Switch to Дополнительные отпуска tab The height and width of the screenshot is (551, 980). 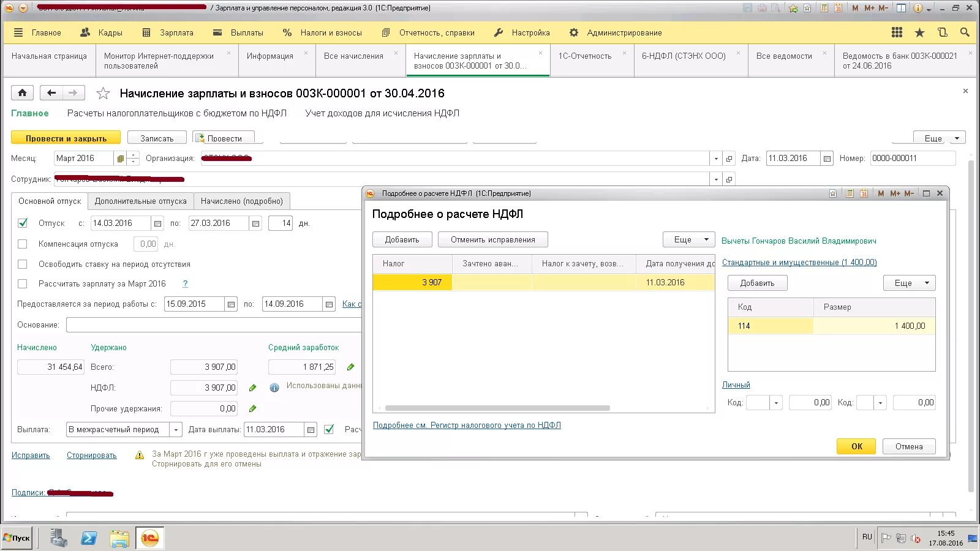click(141, 201)
